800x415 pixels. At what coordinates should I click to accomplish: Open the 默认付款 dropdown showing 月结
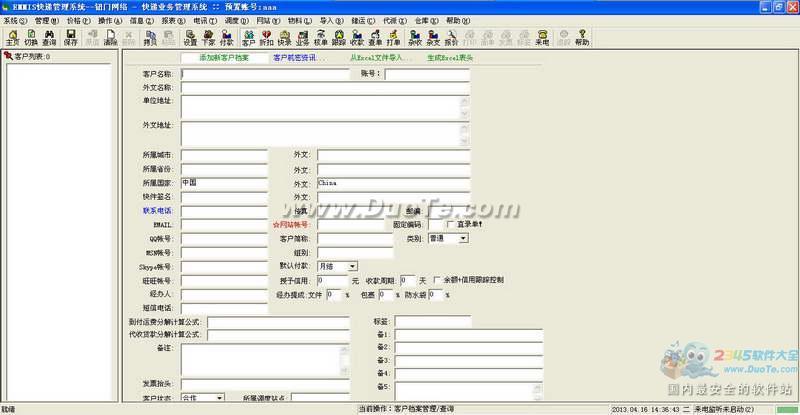(x=352, y=267)
